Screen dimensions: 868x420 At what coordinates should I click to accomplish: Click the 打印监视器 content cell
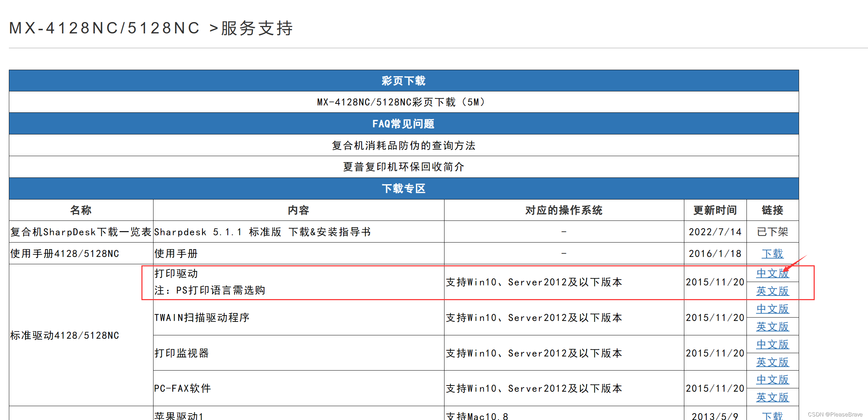click(x=298, y=353)
